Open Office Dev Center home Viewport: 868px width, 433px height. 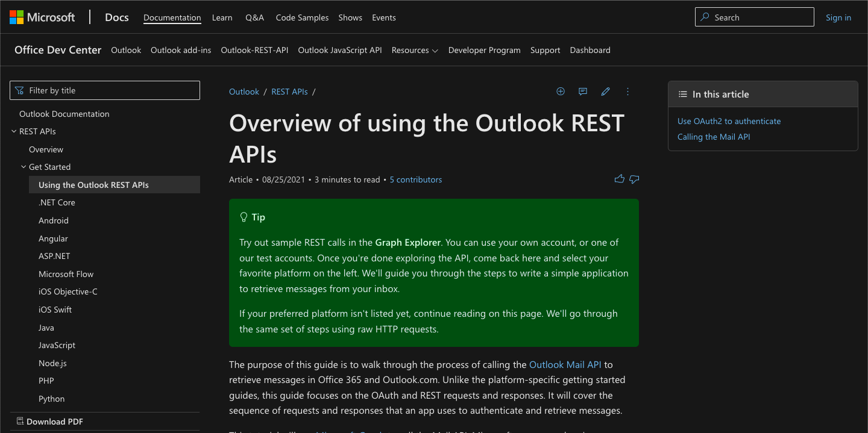(x=58, y=50)
